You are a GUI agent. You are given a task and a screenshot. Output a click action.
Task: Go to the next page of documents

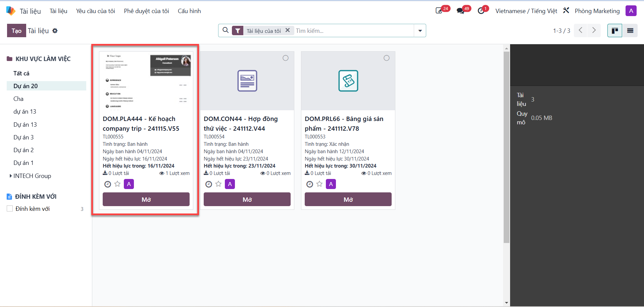(x=594, y=30)
